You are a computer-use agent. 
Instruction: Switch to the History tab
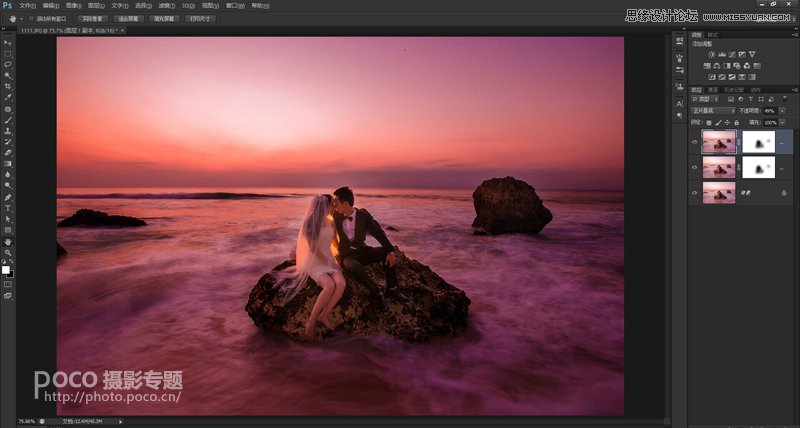[x=734, y=90]
